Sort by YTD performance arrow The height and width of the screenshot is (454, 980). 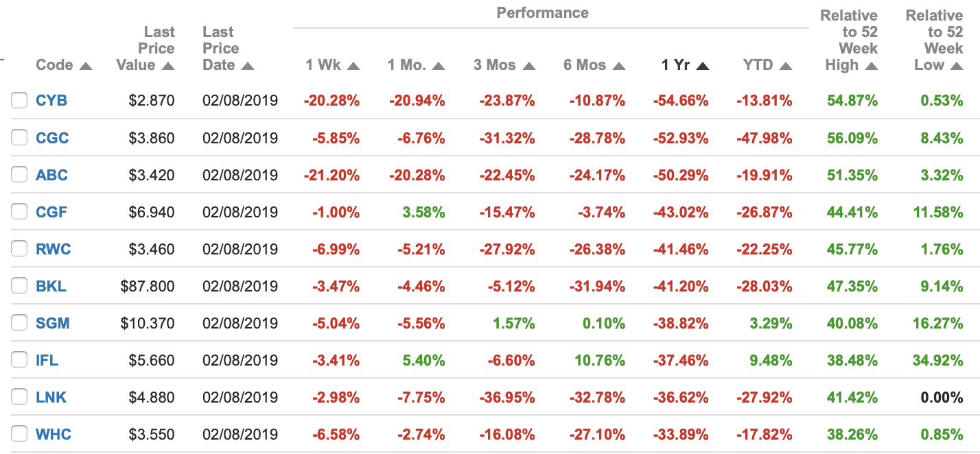[x=786, y=67]
